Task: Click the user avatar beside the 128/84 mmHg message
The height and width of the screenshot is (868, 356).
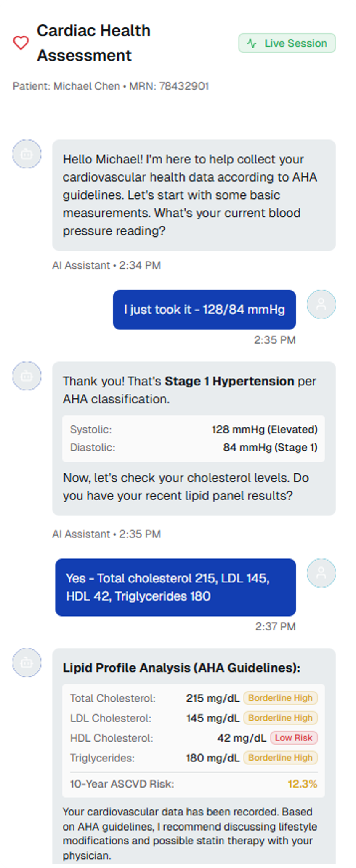Action: click(x=321, y=304)
